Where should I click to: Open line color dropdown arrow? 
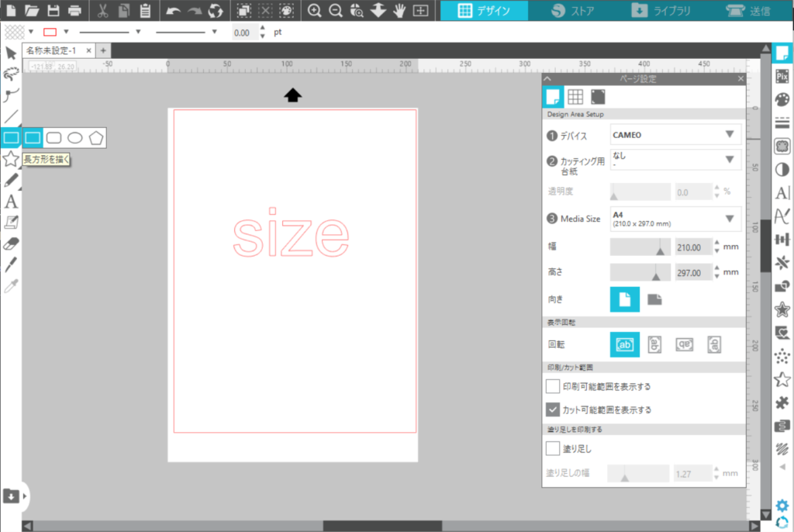click(x=66, y=32)
